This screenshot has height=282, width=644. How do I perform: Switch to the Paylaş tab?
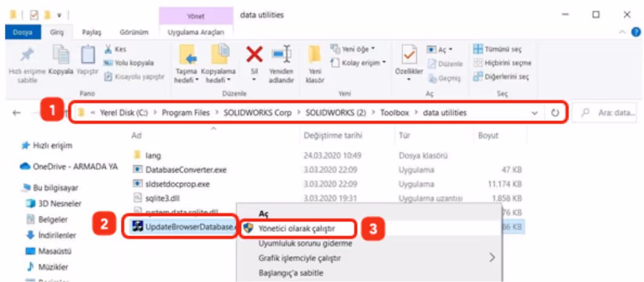point(91,32)
